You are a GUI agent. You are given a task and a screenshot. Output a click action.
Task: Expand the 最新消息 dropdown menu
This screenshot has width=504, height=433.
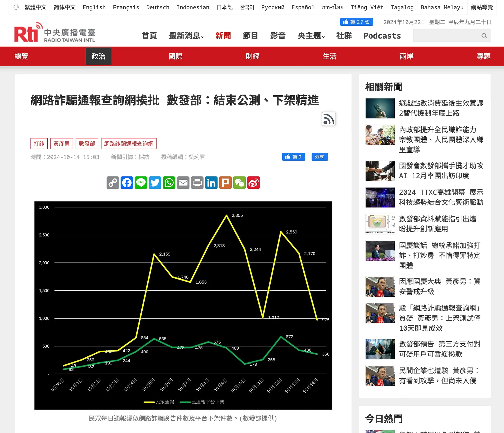coord(186,36)
